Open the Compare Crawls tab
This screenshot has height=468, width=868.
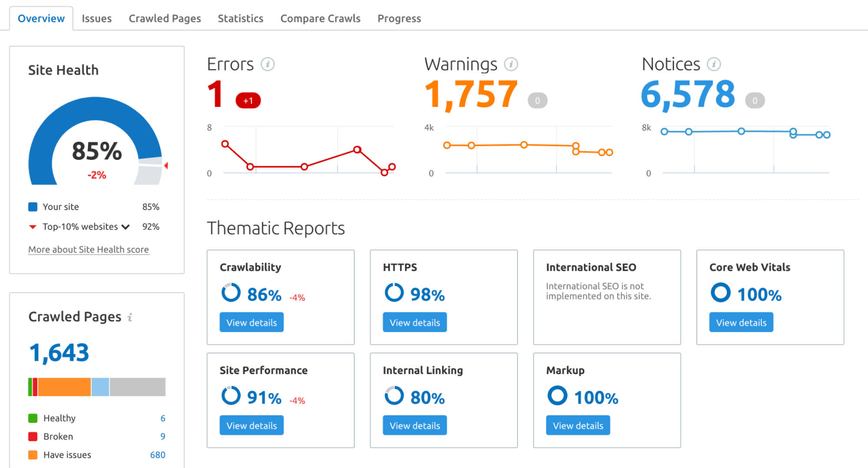click(320, 18)
